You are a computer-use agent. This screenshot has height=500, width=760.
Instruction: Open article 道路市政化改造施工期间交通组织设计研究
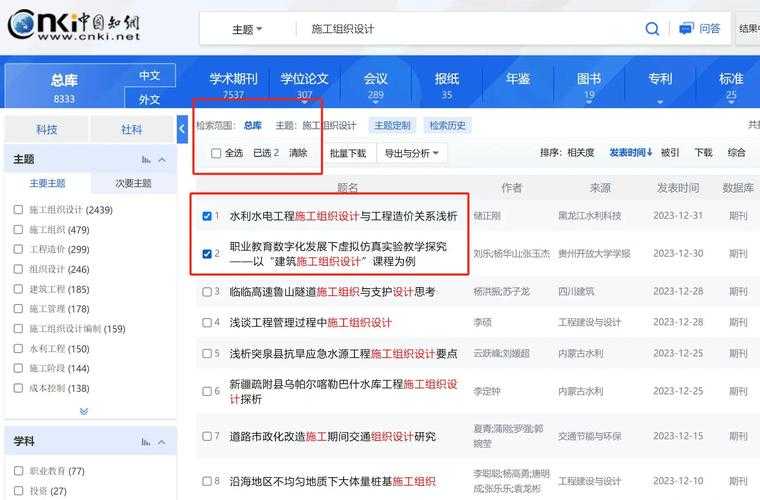(x=333, y=437)
